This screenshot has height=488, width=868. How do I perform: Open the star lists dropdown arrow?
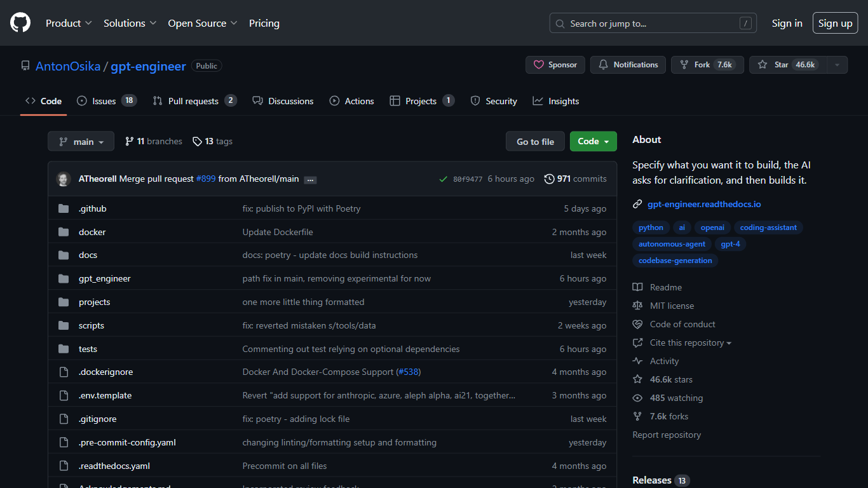[837, 65]
